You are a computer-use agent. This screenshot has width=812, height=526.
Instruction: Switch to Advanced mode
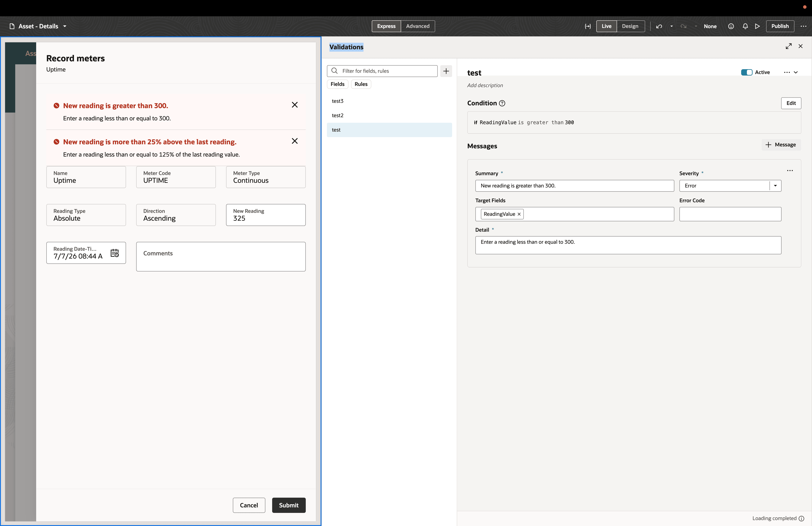(418, 26)
